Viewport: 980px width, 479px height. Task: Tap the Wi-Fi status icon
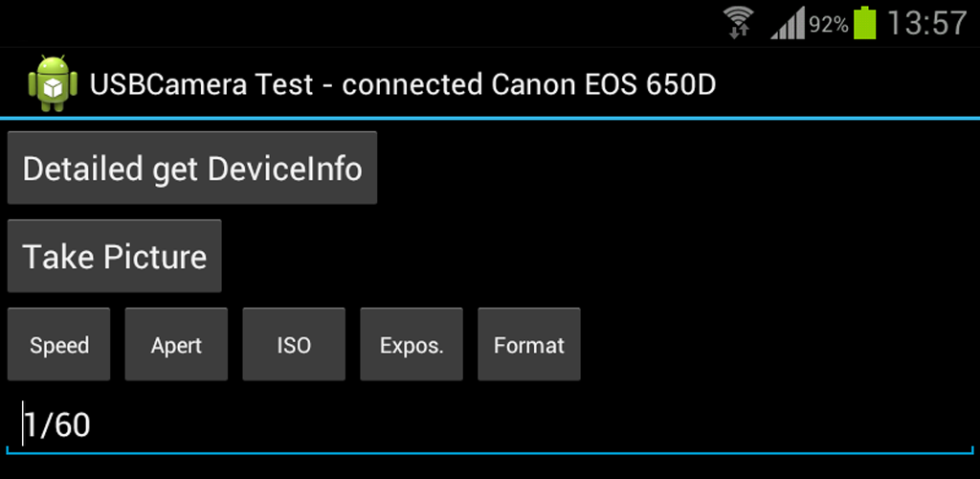click(x=740, y=22)
